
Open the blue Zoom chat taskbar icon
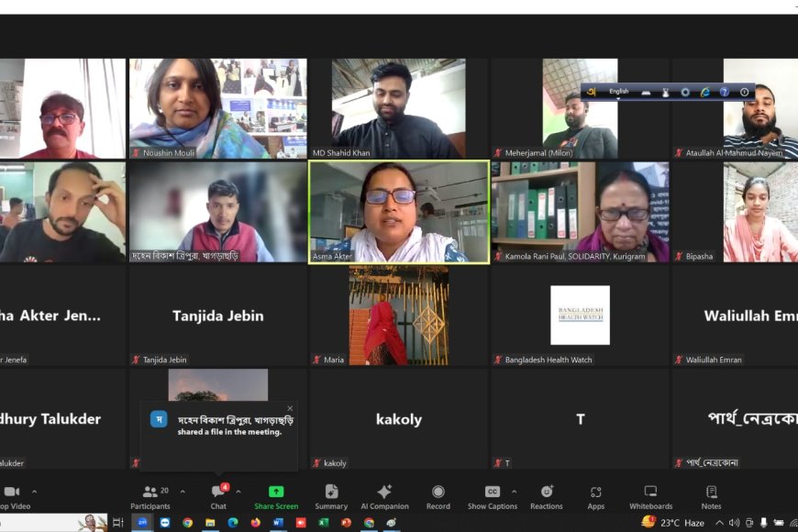pos(165,522)
